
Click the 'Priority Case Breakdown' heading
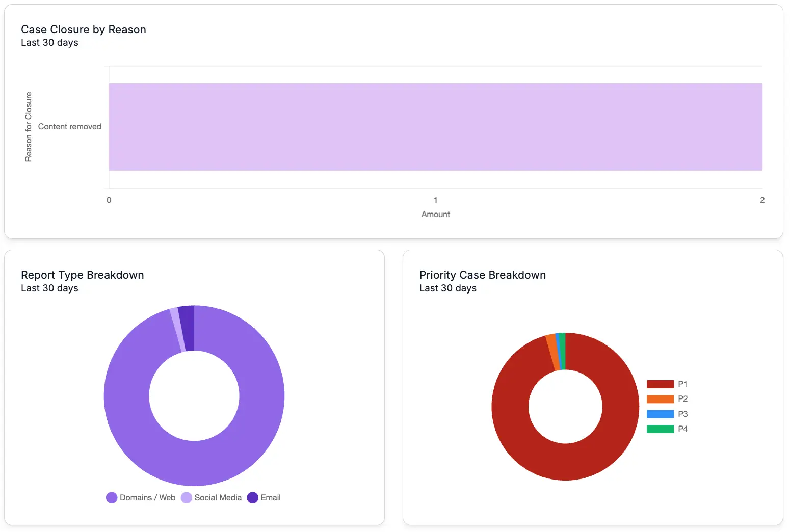482,275
